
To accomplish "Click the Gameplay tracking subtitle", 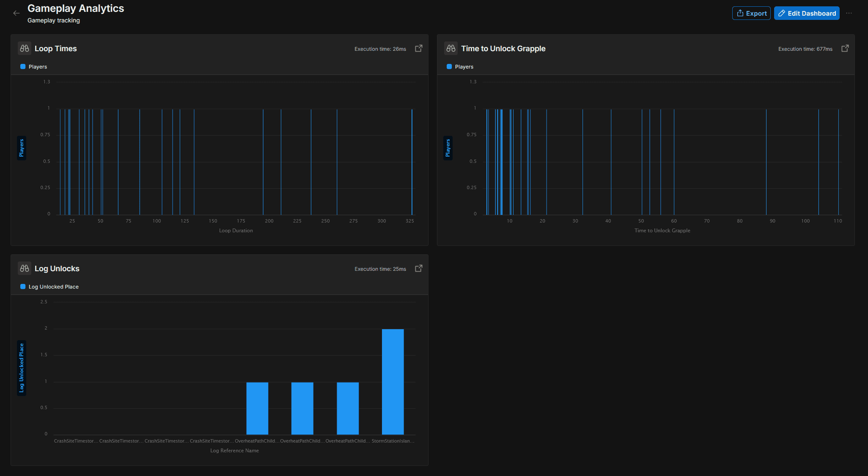I will point(54,20).
